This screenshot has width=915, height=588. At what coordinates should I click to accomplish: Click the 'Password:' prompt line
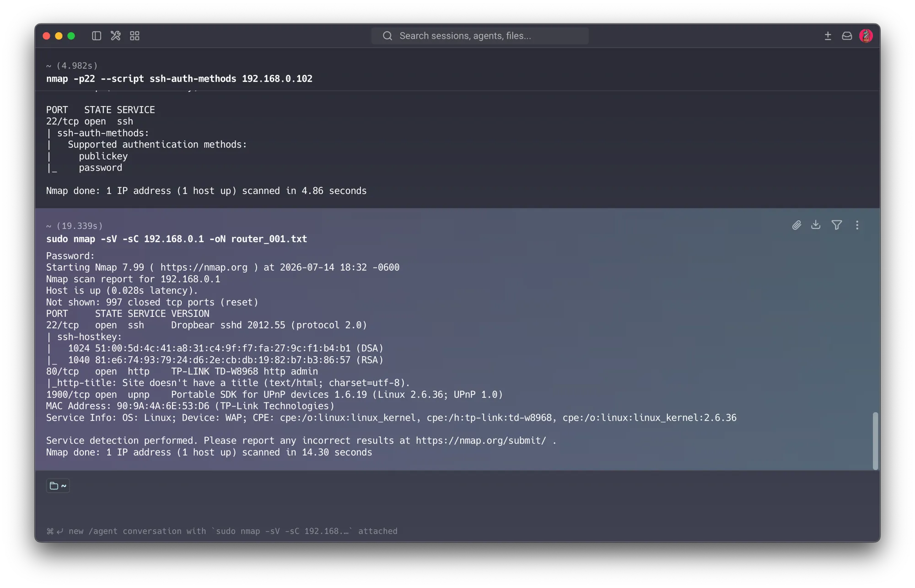pos(70,256)
